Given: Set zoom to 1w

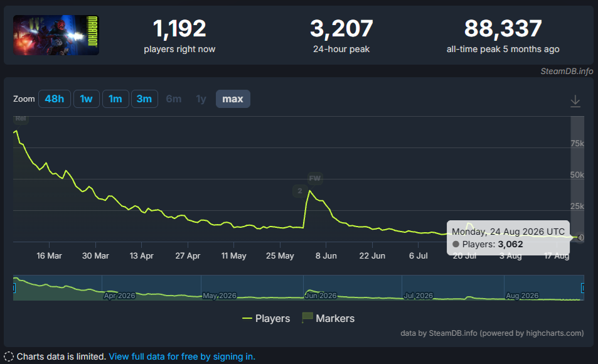Looking at the screenshot, I should point(86,99).
